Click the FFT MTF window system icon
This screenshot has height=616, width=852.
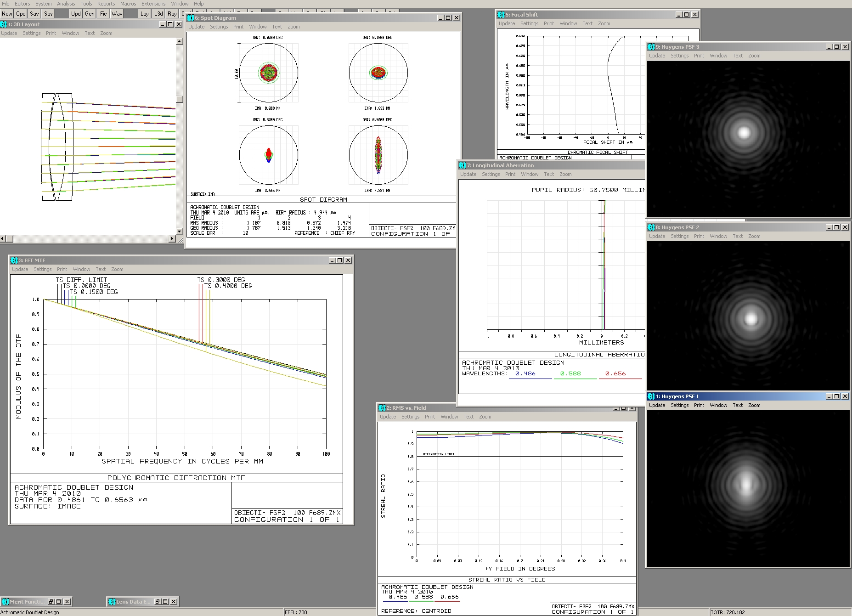tap(14, 260)
